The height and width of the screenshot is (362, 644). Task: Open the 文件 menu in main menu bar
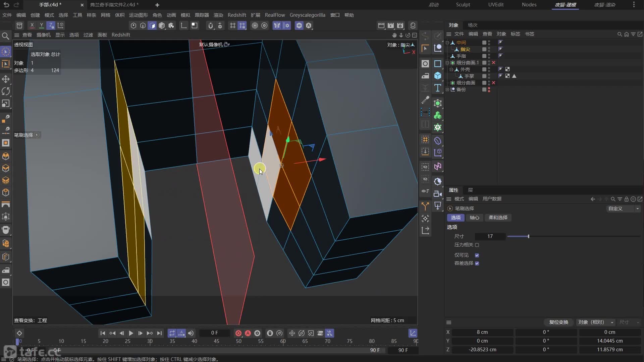tap(7, 15)
